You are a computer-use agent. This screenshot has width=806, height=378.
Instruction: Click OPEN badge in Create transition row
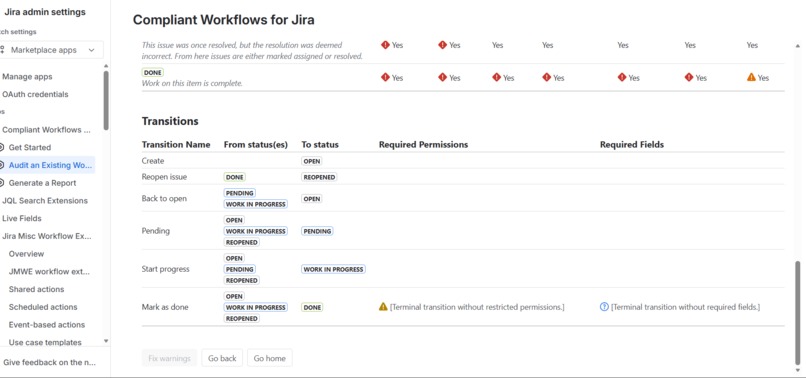tap(312, 161)
